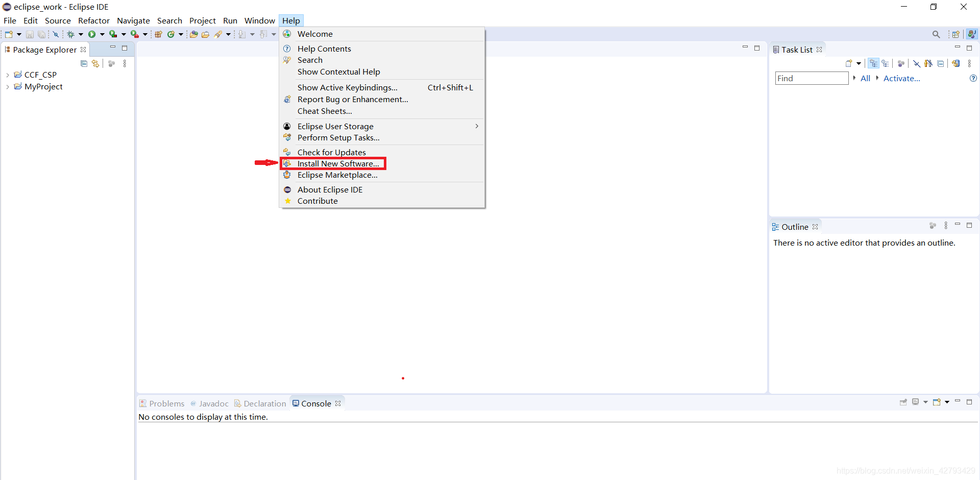
Task: Click the Quick Access magnifier icon
Action: [936, 34]
